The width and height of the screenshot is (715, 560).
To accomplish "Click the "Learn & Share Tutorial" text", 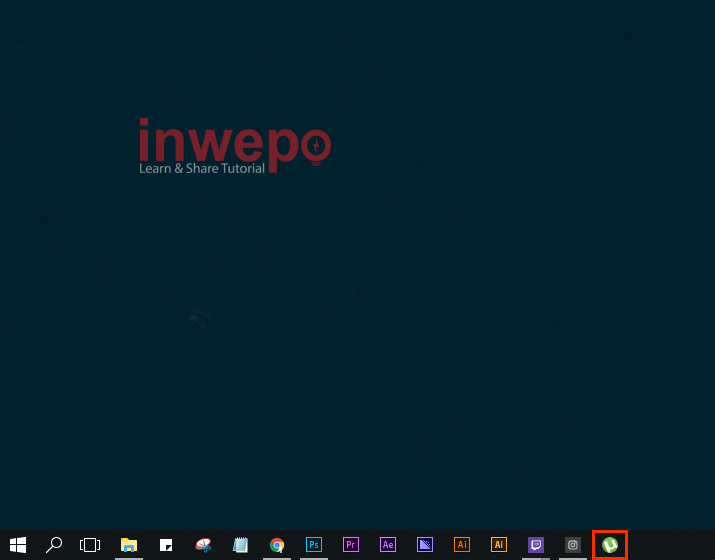I will pyautogui.click(x=202, y=169).
